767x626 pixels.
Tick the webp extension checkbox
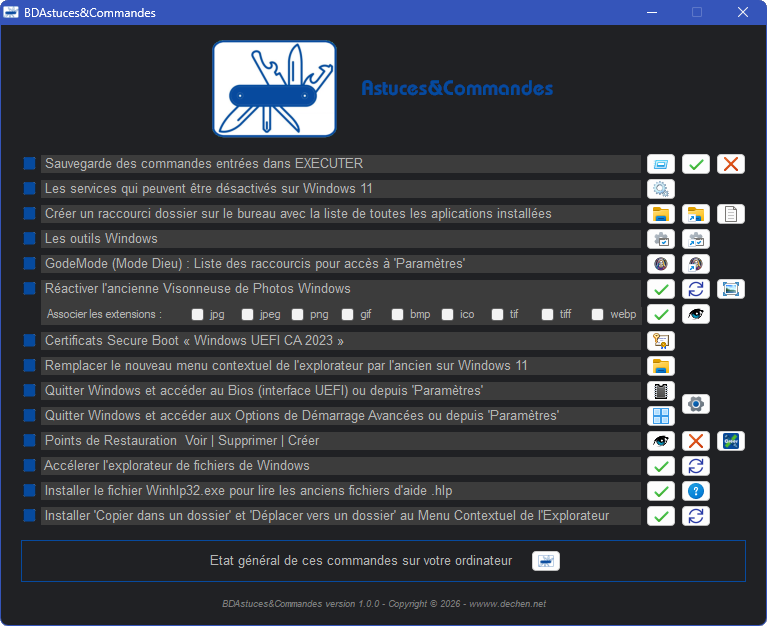point(597,314)
